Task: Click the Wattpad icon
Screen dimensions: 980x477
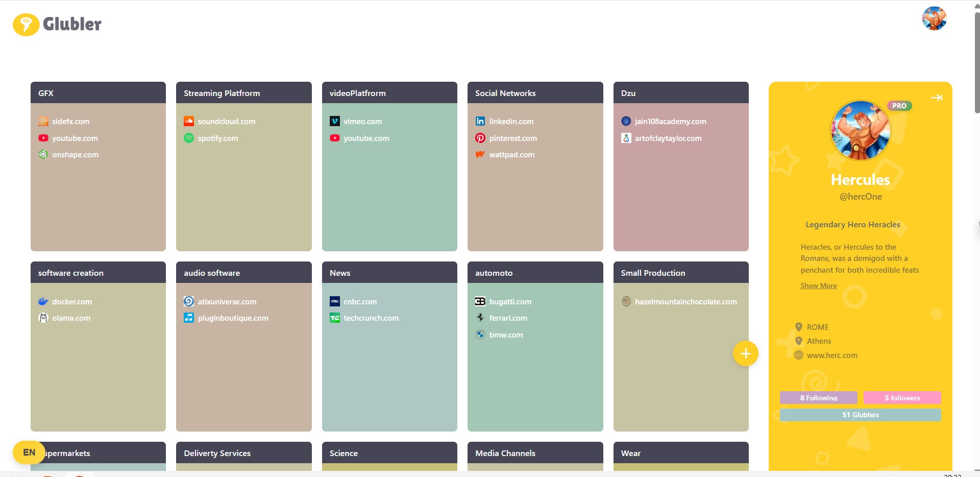Action: pyautogui.click(x=480, y=154)
